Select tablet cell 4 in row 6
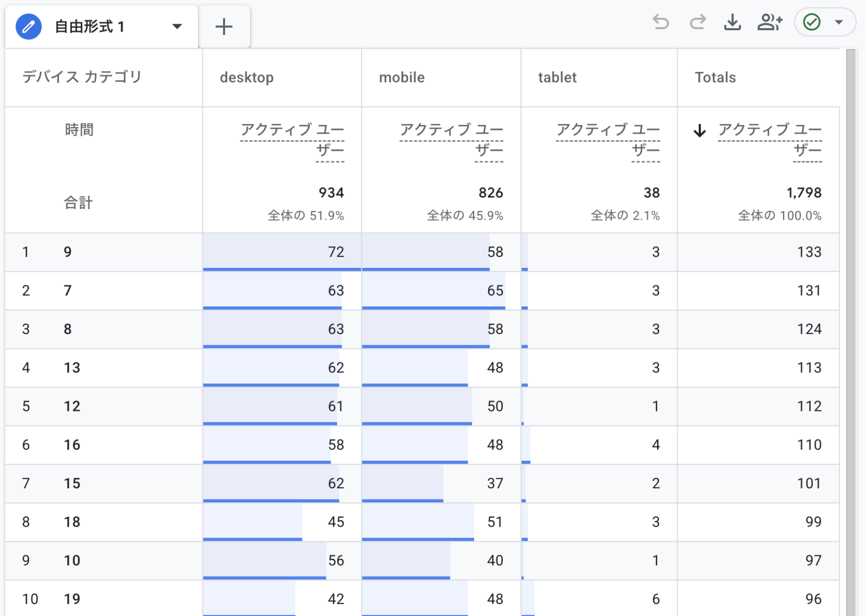Viewport: 866px width, 616px height. 599,445
